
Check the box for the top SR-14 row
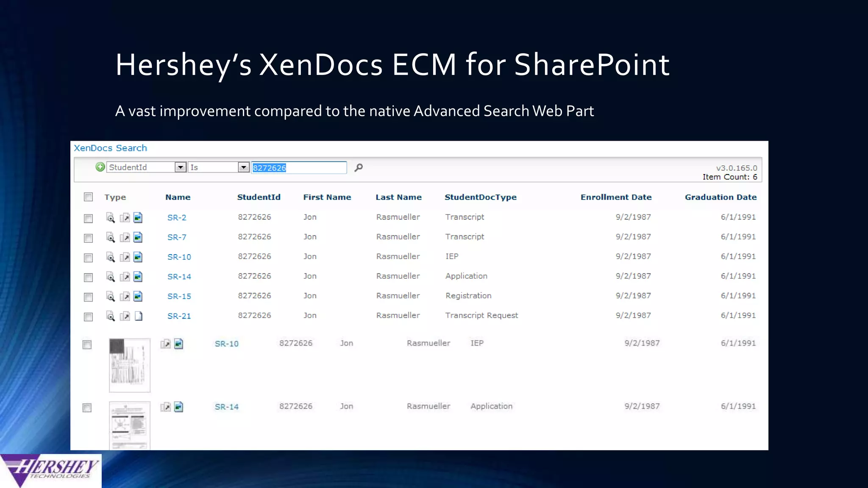click(88, 277)
